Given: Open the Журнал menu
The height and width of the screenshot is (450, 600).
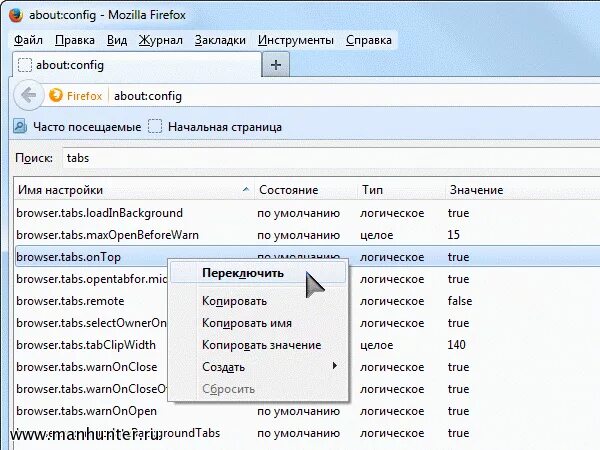Looking at the screenshot, I should (161, 40).
